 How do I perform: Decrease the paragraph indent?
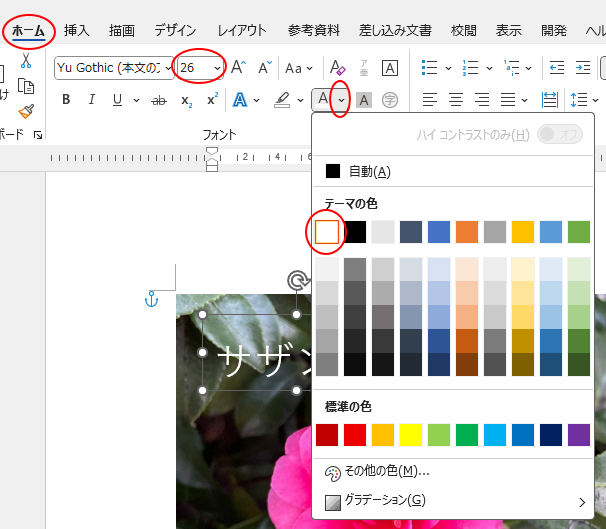[557, 68]
